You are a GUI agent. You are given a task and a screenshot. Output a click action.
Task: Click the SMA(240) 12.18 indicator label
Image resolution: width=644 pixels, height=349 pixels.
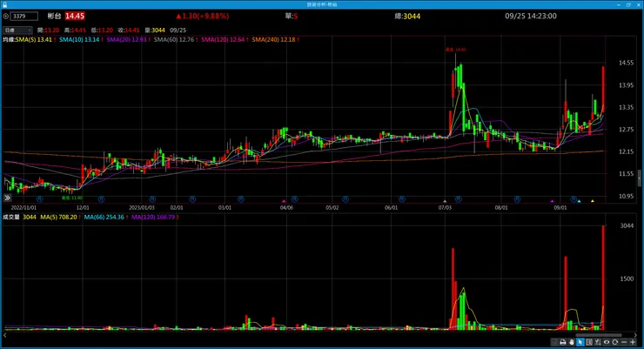(275, 40)
